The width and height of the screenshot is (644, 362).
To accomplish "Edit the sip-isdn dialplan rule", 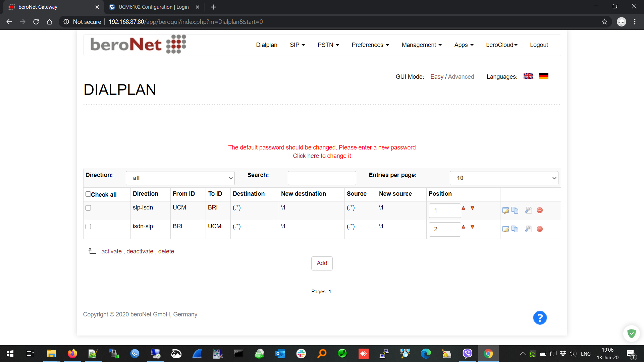I will point(505,210).
